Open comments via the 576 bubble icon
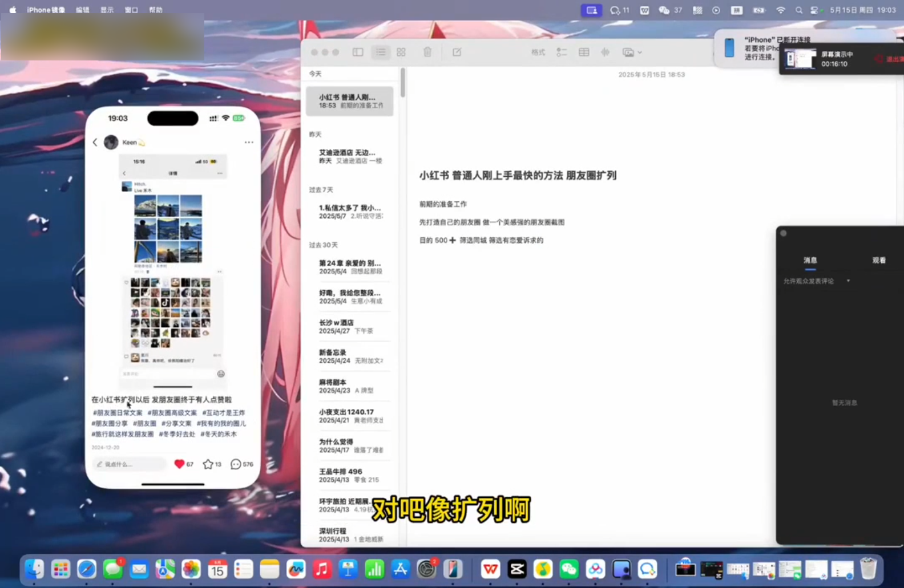 (x=236, y=464)
